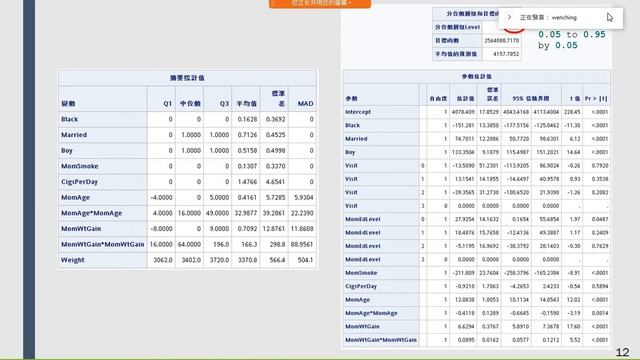
Task: Select Married mean value 0.7126
Action: 247,135
